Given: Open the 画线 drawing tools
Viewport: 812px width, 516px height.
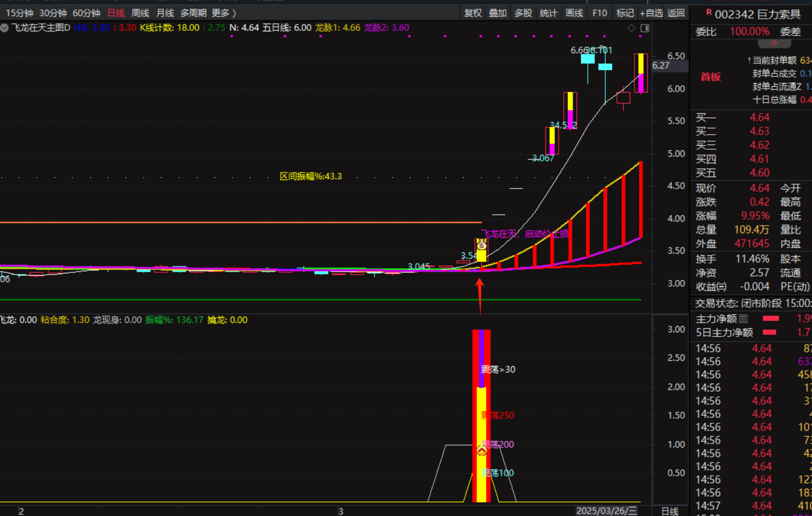Looking at the screenshot, I should click(x=574, y=13).
